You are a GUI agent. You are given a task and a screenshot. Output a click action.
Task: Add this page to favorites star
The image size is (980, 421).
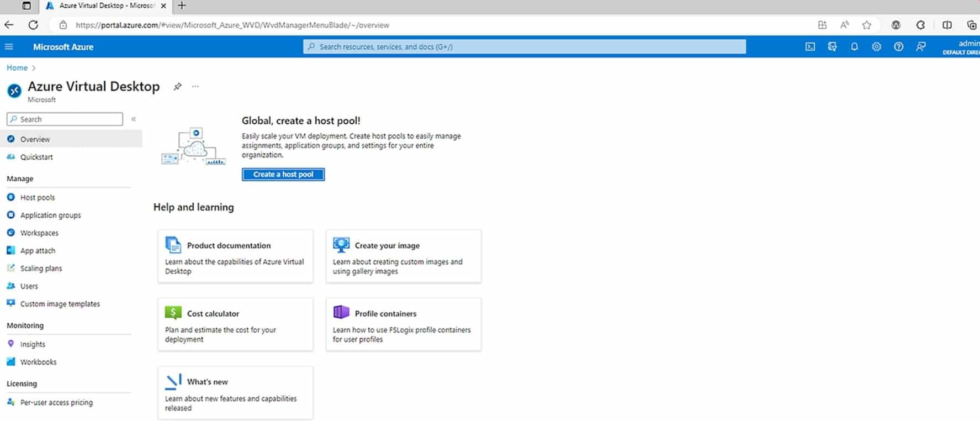point(866,25)
